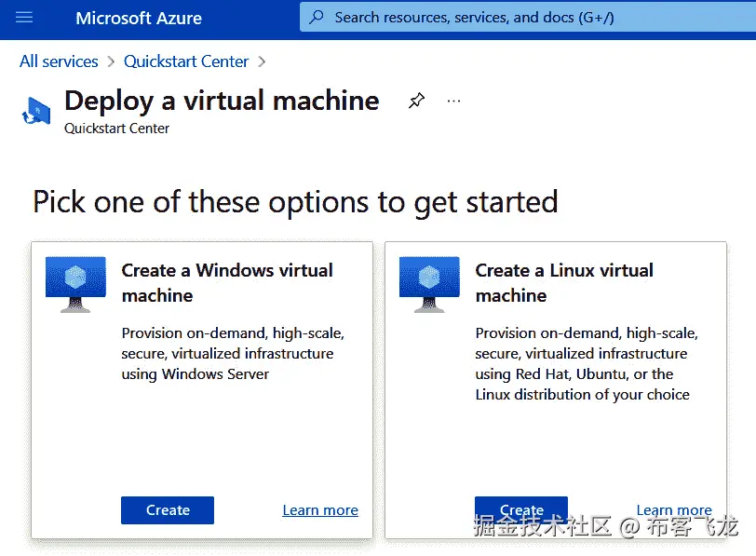Viewport: 756px width, 556px height.
Task: Open the hamburger portal menu
Action: click(x=24, y=18)
